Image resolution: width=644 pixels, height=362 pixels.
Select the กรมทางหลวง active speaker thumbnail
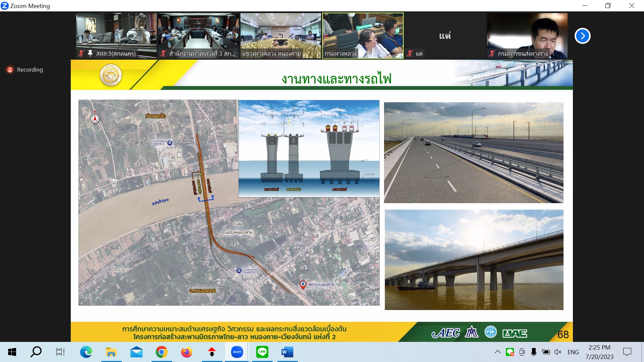click(363, 36)
